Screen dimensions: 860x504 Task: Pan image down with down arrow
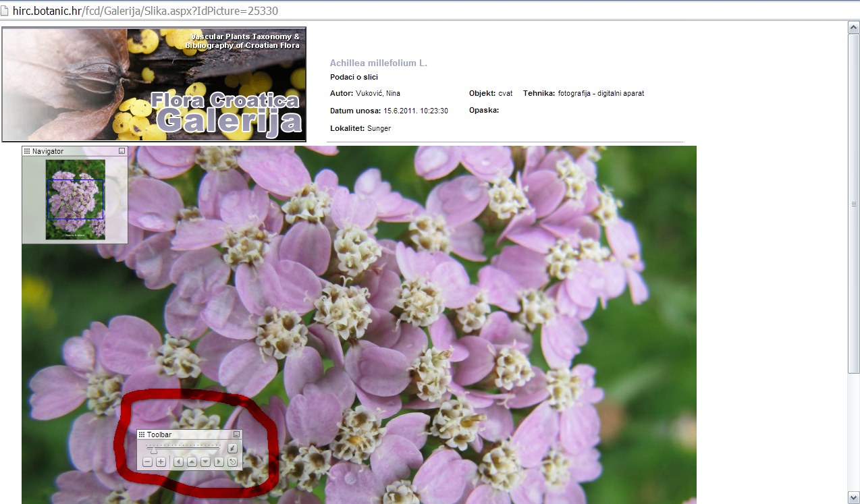pos(205,462)
